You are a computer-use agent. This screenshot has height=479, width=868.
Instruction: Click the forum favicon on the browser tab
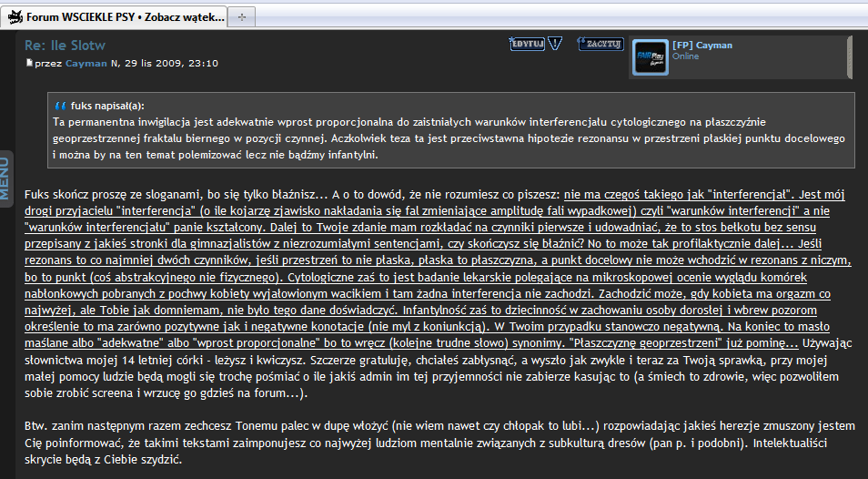[x=15, y=17]
